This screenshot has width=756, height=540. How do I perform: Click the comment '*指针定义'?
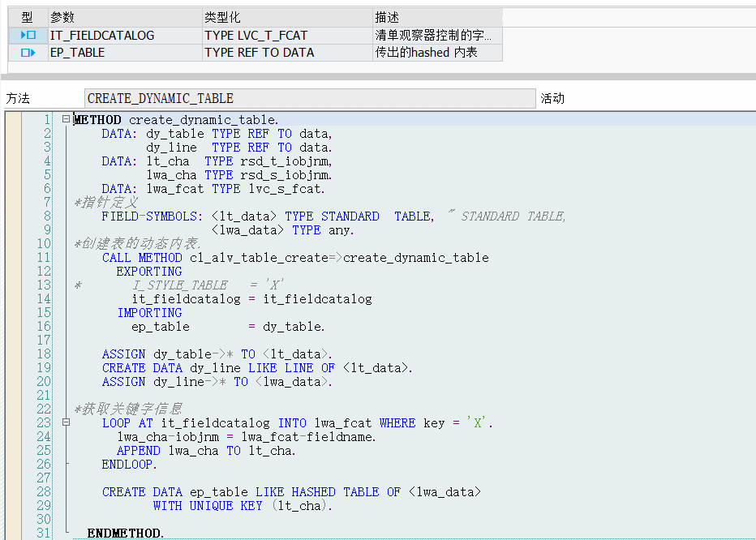tap(106, 203)
